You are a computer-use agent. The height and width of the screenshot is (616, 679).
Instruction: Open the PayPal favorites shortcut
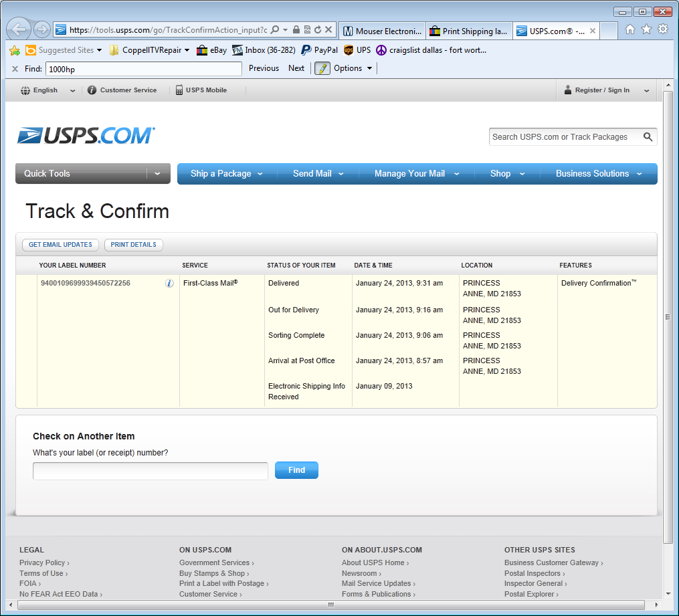tap(320, 50)
